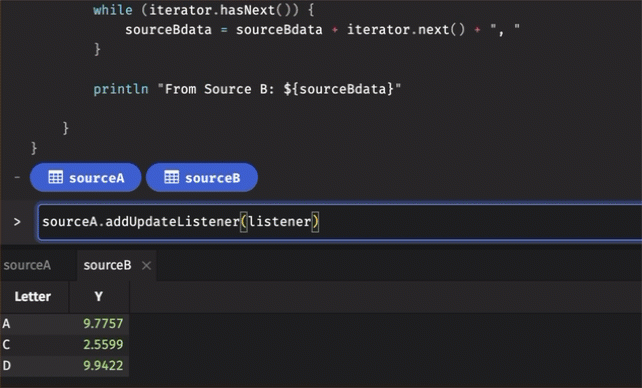Close the sourceB tab
This screenshot has width=642, height=388.
coord(146,266)
